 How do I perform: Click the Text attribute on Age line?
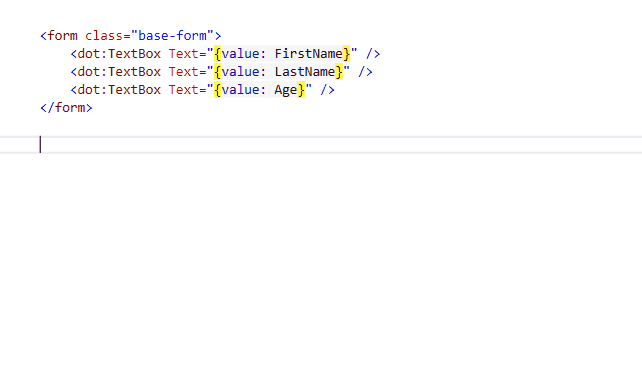[x=183, y=90]
